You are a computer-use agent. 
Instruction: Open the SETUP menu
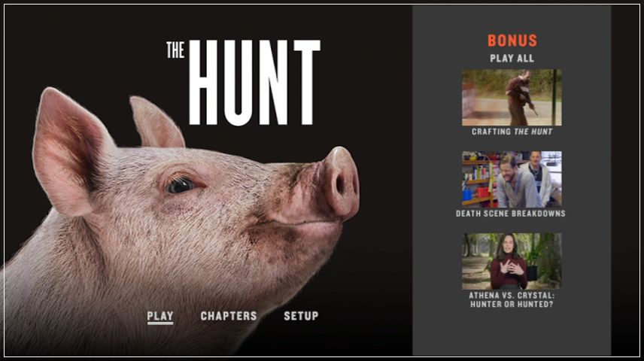(x=301, y=316)
